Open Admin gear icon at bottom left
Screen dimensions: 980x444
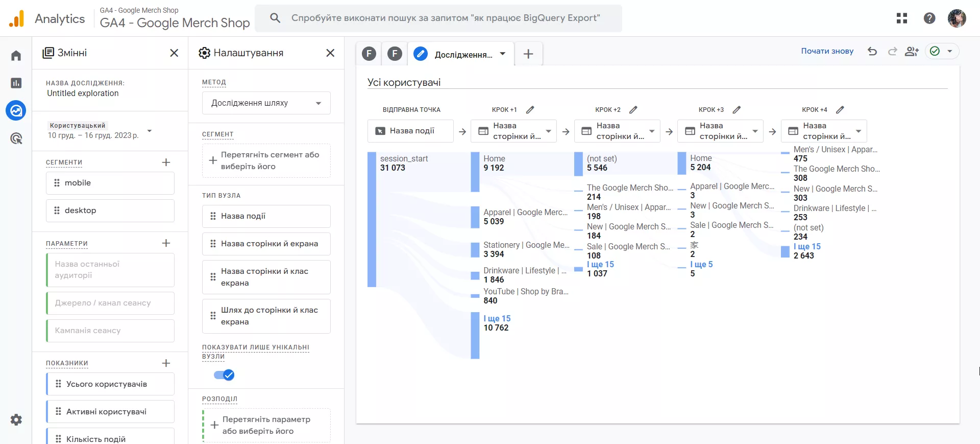[x=16, y=420]
